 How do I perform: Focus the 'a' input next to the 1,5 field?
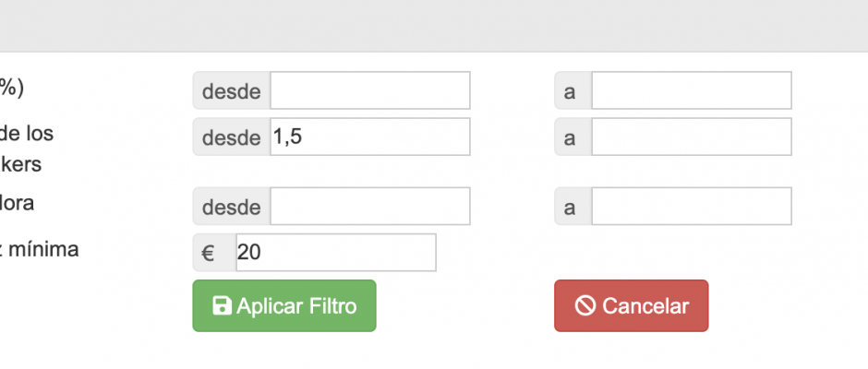pyautogui.click(x=692, y=137)
